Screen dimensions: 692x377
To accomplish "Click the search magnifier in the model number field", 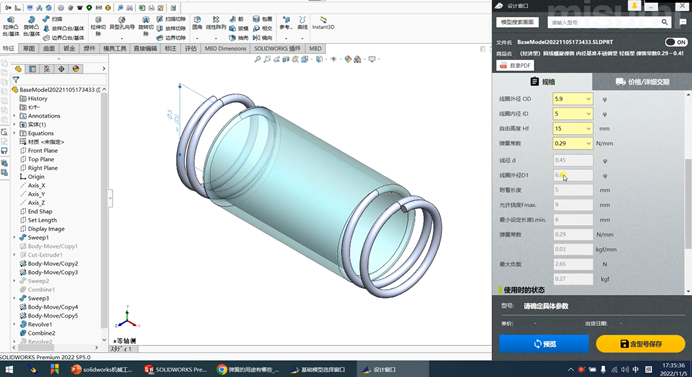I will 664,22.
